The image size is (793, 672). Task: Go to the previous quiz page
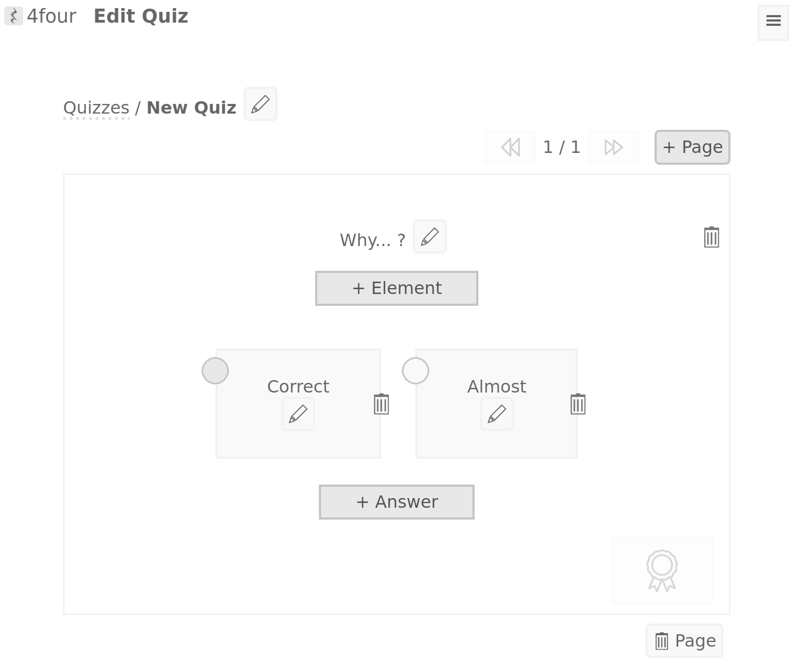[x=510, y=147]
